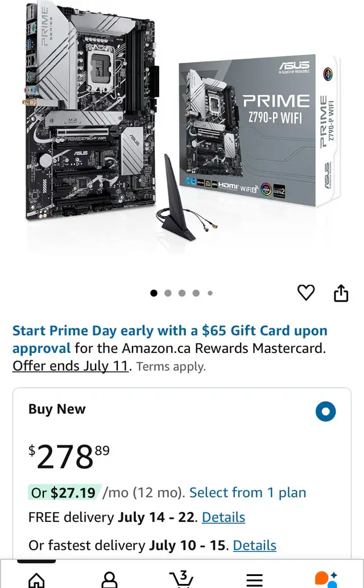Jump to the third image dot
This screenshot has width=364, height=588.
click(x=182, y=293)
